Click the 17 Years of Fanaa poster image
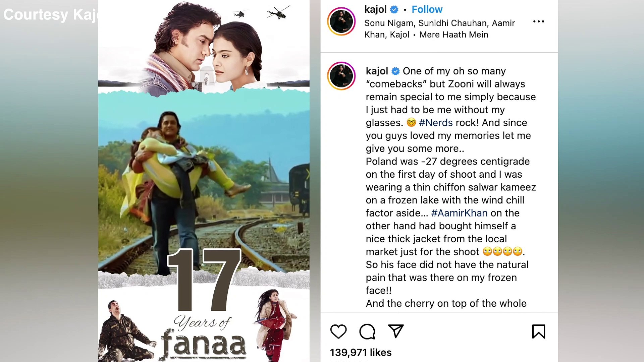The image size is (644, 362). pyautogui.click(x=204, y=181)
